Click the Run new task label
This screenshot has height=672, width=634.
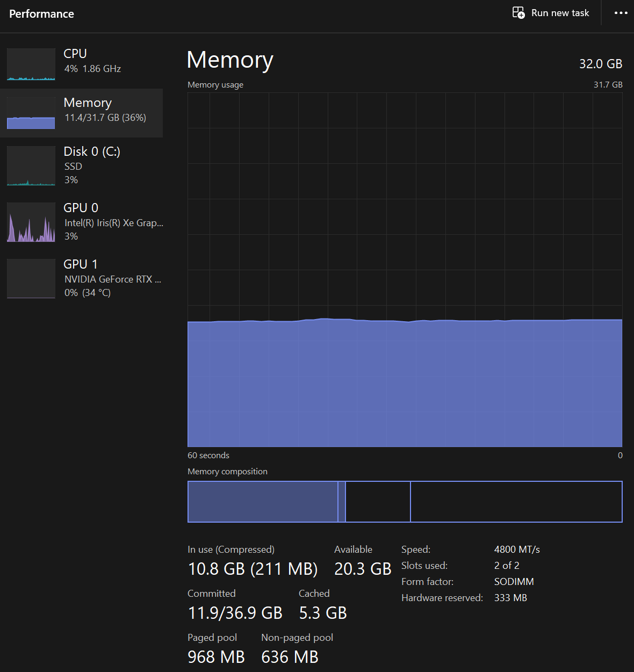(x=560, y=13)
